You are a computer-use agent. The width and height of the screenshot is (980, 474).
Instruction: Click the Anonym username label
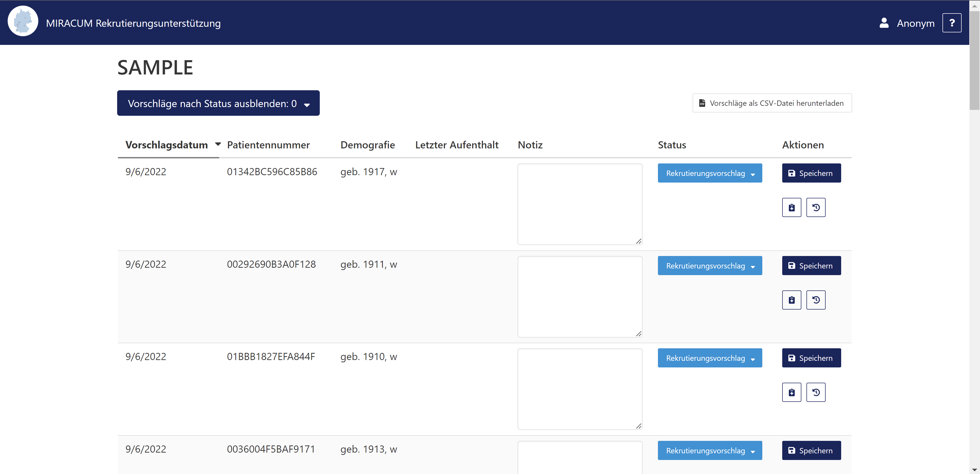[x=915, y=23]
